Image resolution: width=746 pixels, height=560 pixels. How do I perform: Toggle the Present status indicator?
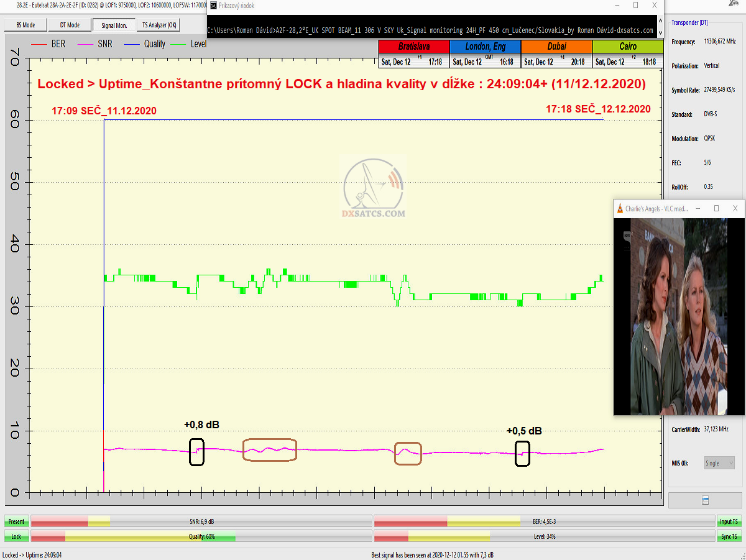coord(16,521)
